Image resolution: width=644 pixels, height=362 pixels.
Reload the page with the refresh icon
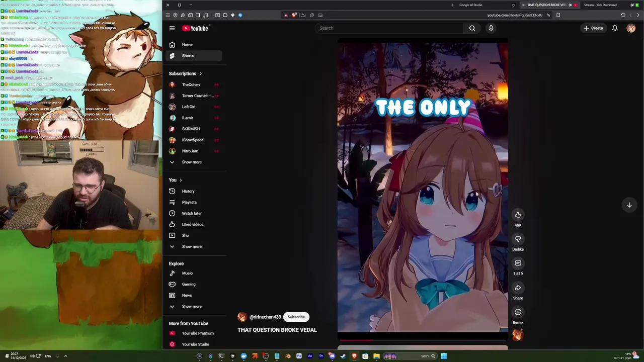click(623, 15)
